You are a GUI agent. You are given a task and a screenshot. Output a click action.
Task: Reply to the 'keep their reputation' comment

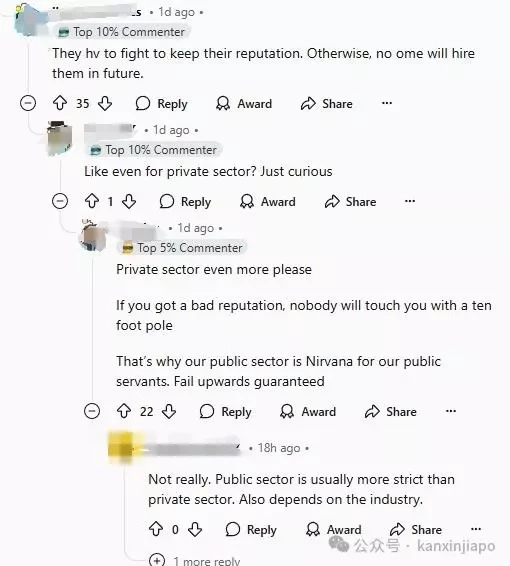click(x=162, y=104)
